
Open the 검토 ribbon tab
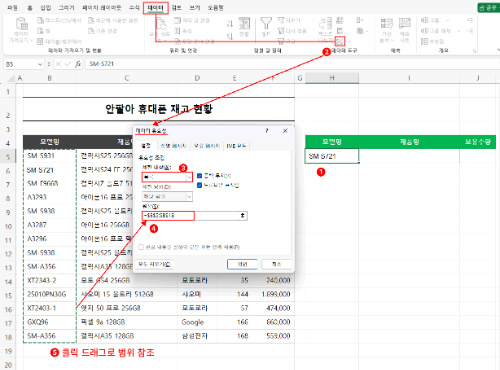[x=176, y=8]
